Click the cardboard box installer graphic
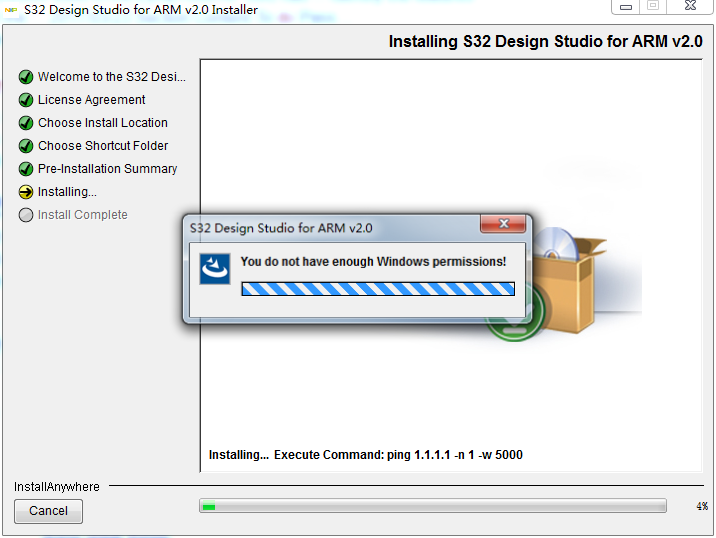 click(x=571, y=283)
